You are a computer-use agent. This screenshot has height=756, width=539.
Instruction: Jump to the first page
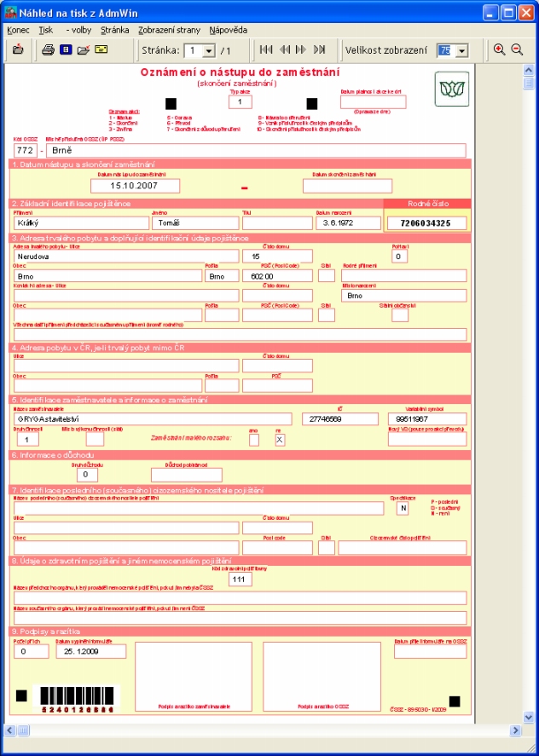coord(266,49)
